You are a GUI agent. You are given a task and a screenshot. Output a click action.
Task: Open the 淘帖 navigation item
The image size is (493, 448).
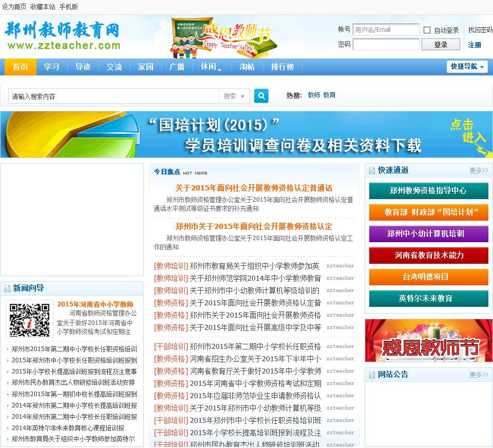247,67
